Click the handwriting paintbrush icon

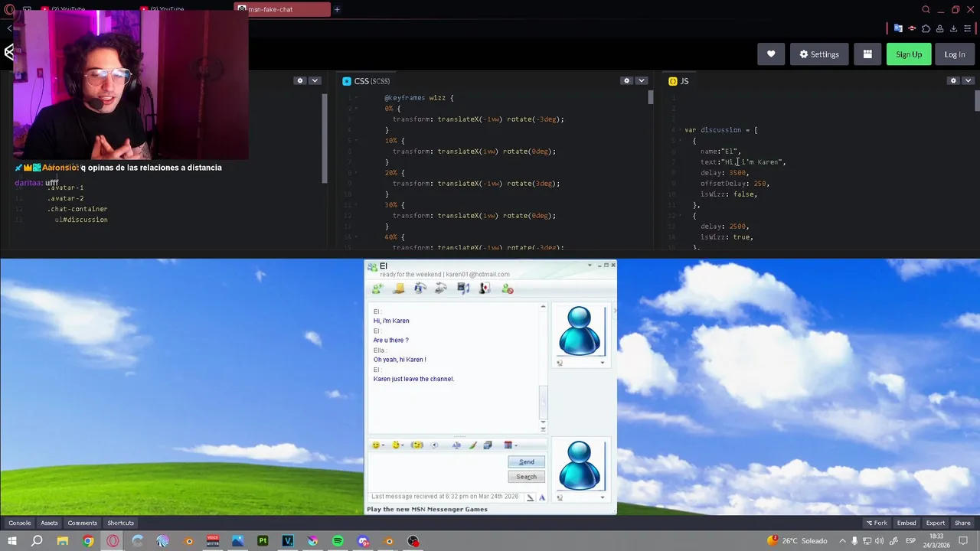pyautogui.click(x=472, y=445)
